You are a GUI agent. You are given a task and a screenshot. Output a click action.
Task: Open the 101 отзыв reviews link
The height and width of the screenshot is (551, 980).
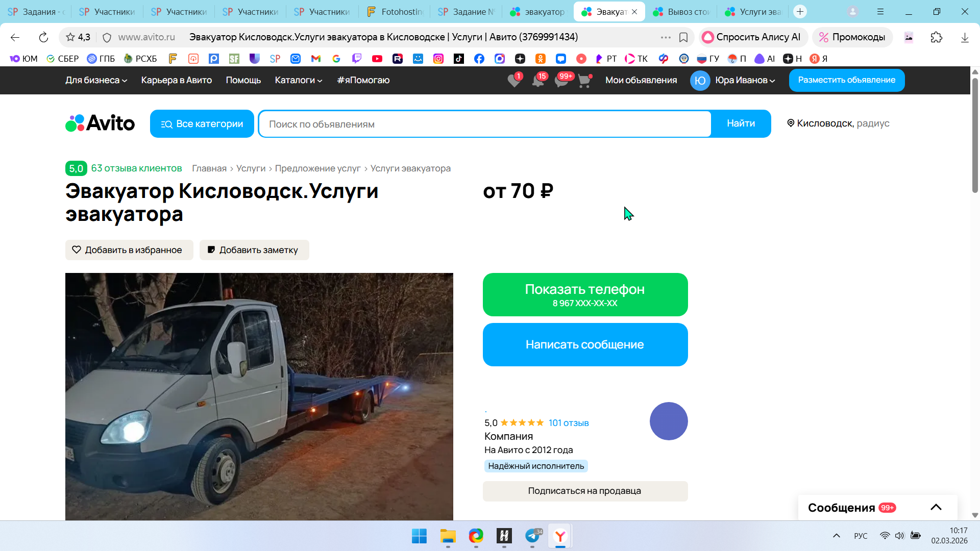pyautogui.click(x=569, y=423)
